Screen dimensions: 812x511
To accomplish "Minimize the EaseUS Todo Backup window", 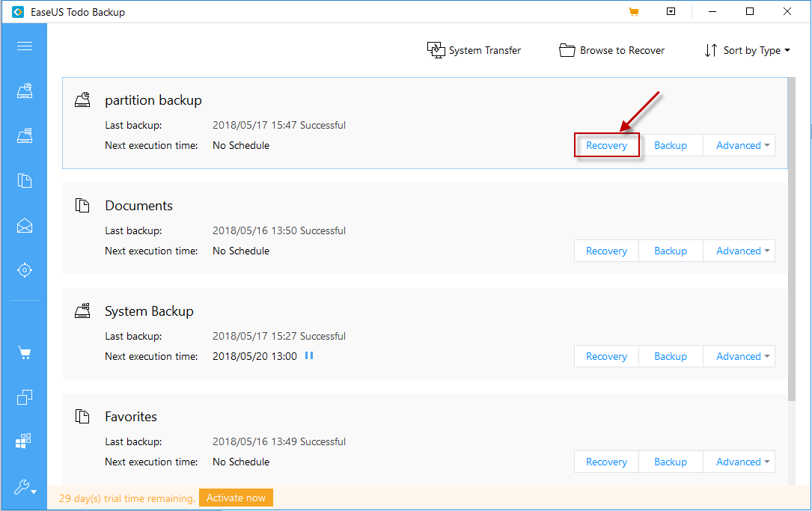I will [712, 11].
